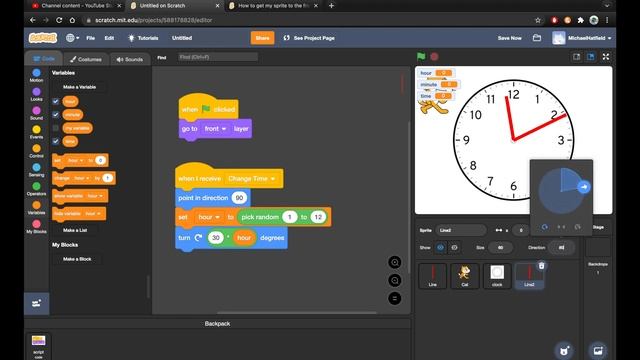Click Make a Variable button
The width and height of the screenshot is (640, 360).
point(79,87)
